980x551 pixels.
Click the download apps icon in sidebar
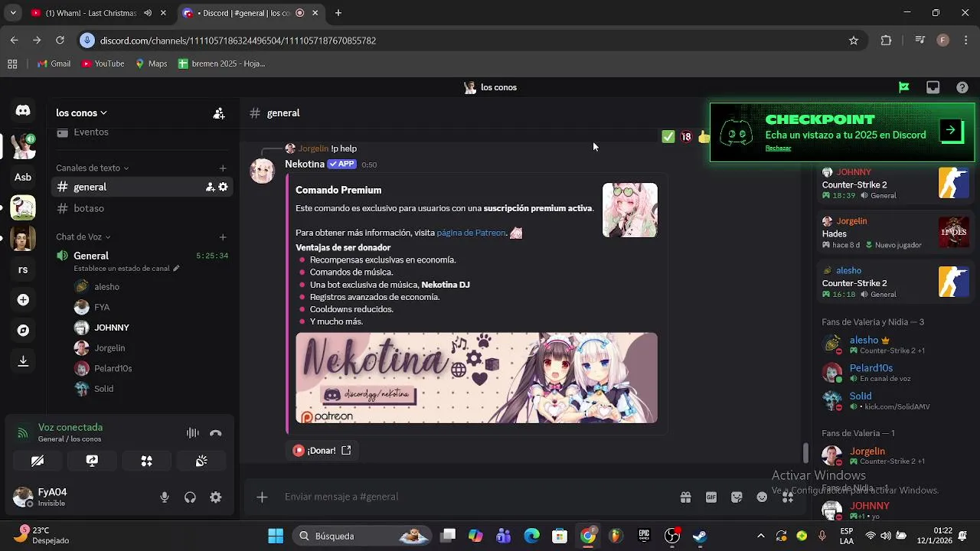23,360
